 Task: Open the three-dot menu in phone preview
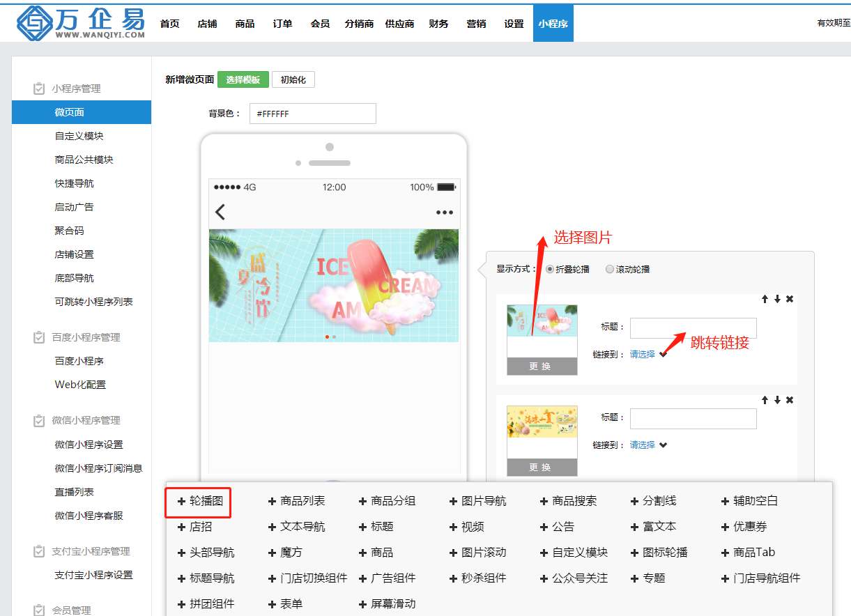point(444,213)
